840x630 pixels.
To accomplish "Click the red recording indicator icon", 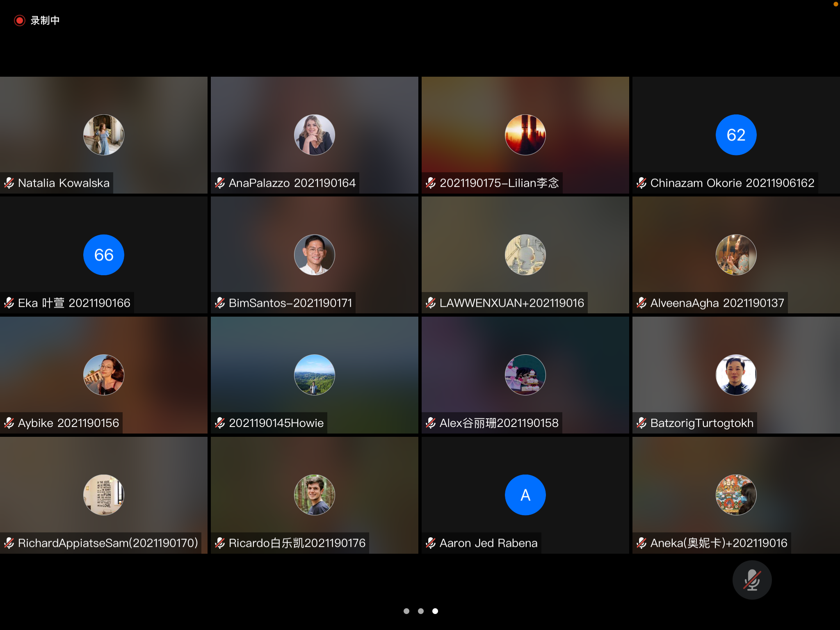I will (x=19, y=21).
